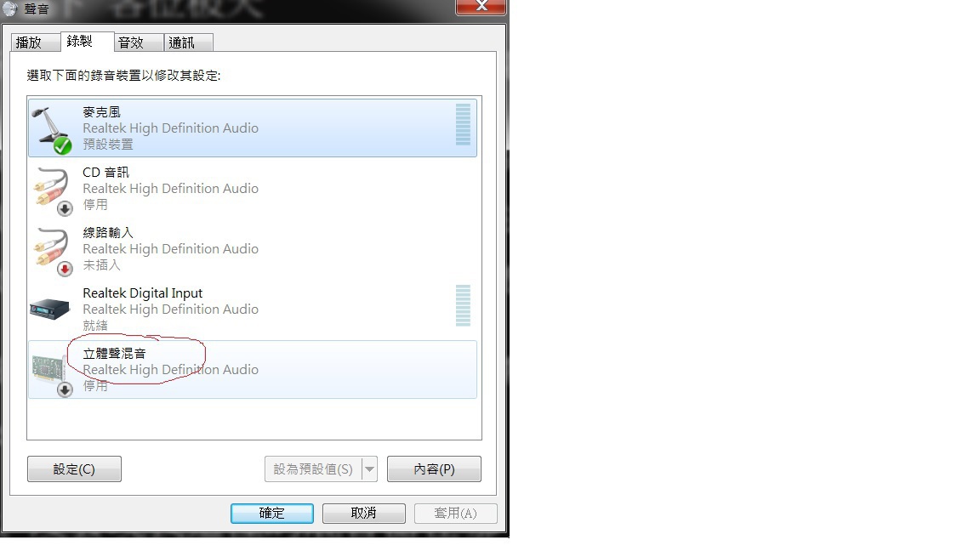The image size is (980, 551).
Task: Click the 停用 status under 立體聲混音
Action: pos(95,386)
